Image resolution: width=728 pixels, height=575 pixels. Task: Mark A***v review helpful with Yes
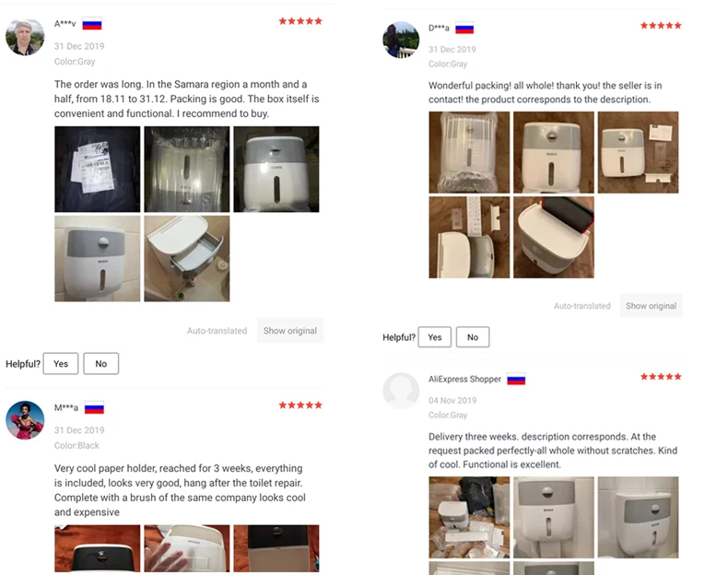(61, 363)
